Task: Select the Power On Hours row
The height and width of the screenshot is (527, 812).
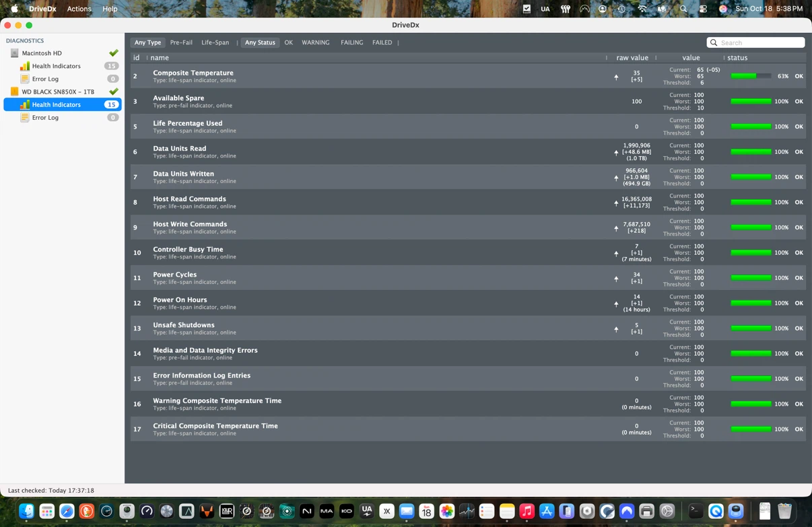Action: click(468, 303)
